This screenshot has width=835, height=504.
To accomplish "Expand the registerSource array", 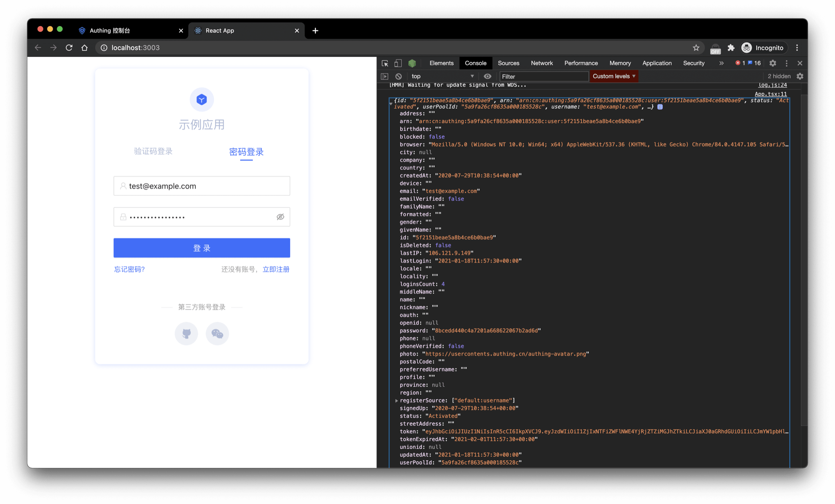I will pyautogui.click(x=396, y=401).
